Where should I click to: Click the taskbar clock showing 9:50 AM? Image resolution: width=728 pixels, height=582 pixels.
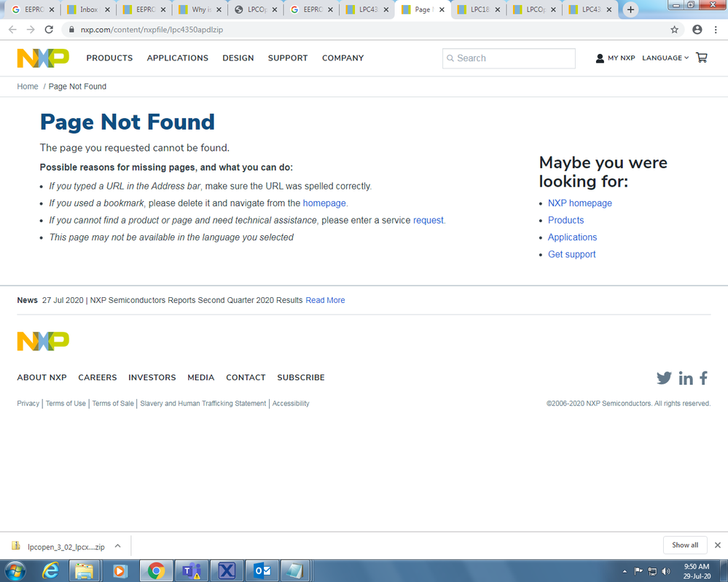697,571
